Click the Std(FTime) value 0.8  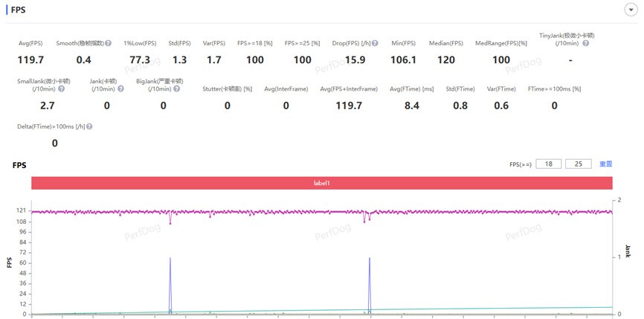tap(460, 106)
